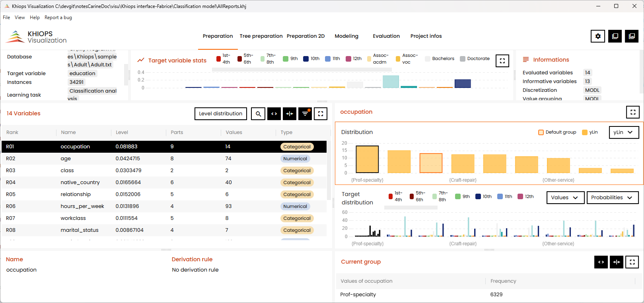Screen dimensions: 644x303
Task: Click the copy image icon in header
Action: coord(632,36)
